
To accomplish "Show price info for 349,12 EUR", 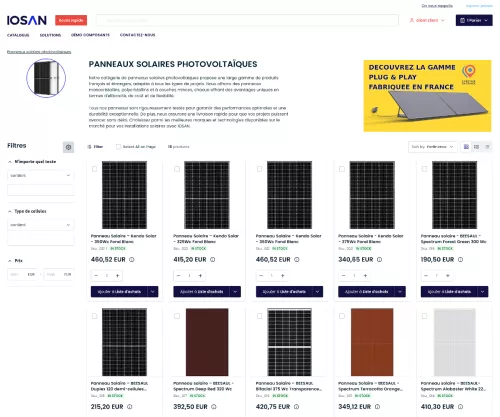I will tap(377, 407).
